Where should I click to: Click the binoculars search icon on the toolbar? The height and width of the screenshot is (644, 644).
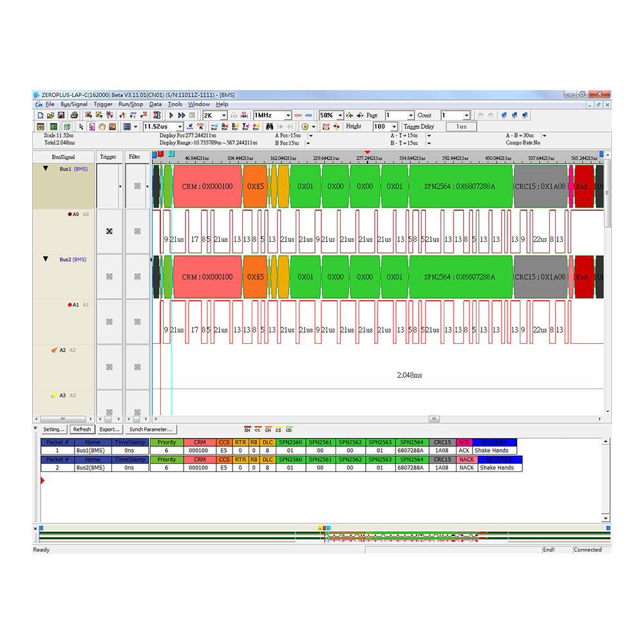(271, 126)
